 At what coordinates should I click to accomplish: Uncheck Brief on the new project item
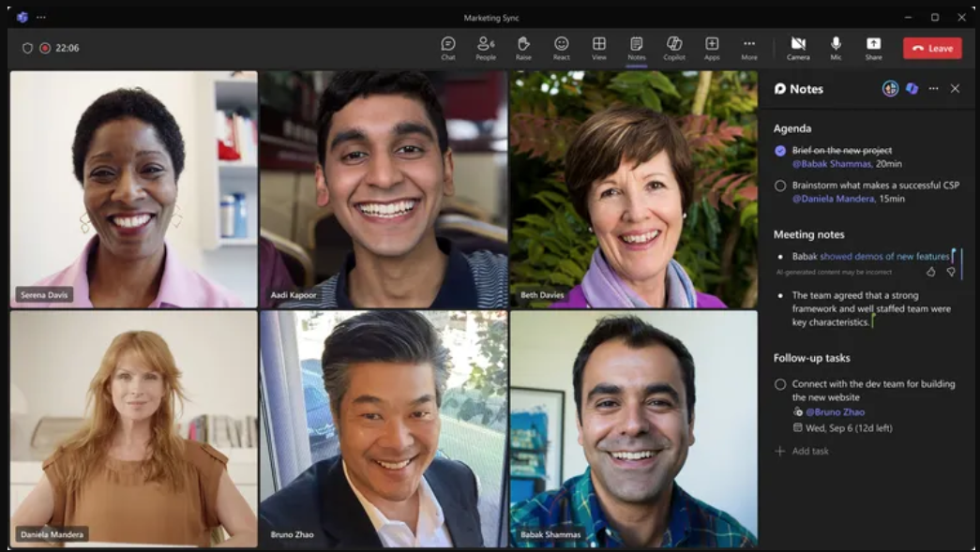[780, 151]
